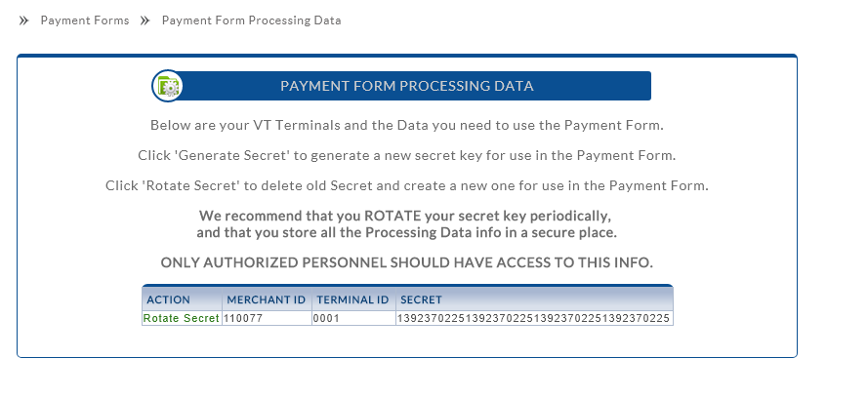The width and height of the screenshot is (868, 399).
Task: Click the long secret key value
Action: pos(533,319)
